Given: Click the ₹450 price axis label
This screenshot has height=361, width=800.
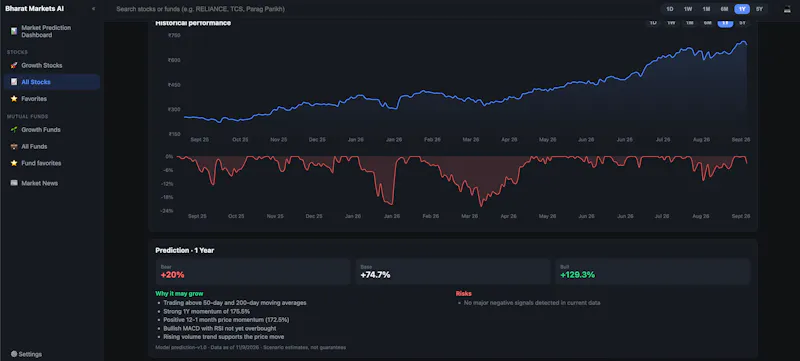Looking at the screenshot, I should coord(174,85).
